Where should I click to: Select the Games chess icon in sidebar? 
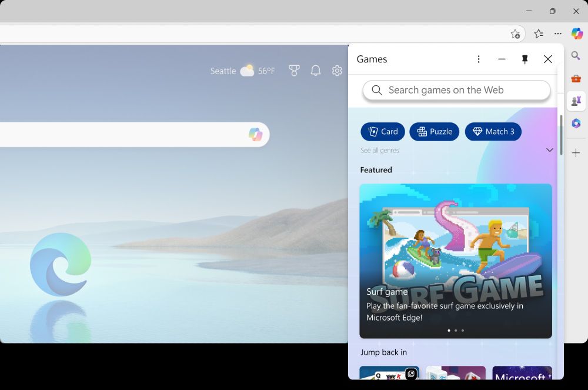click(576, 101)
